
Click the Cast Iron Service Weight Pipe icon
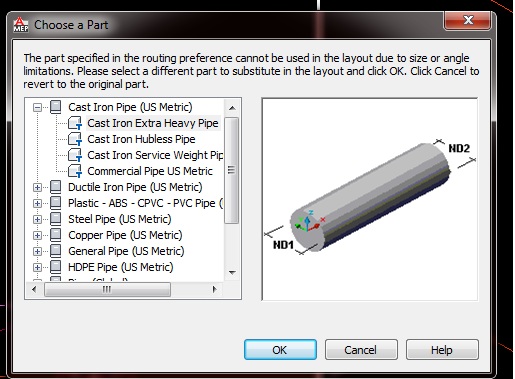pyautogui.click(x=75, y=155)
